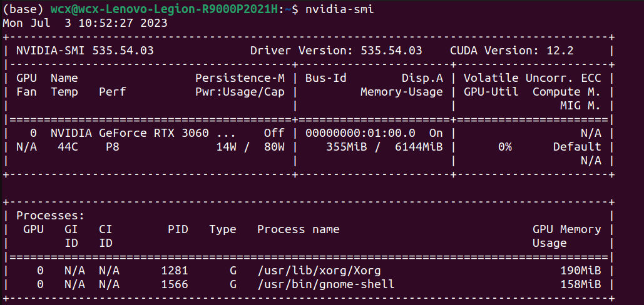Click the PID value 1566
Screen dimensions: 644x305
[175, 284]
